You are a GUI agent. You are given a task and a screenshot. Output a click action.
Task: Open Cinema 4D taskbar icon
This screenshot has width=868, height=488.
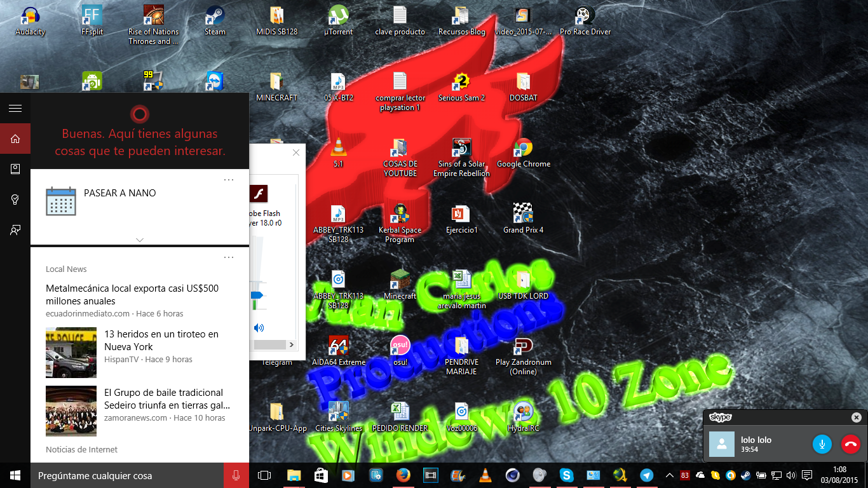pyautogui.click(x=512, y=475)
